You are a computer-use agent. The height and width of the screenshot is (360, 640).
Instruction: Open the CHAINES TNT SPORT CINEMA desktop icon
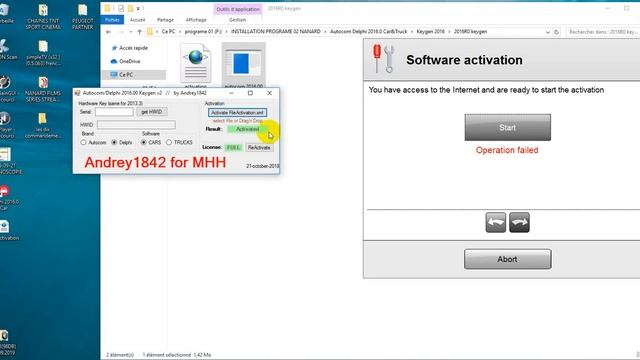[x=43, y=16]
